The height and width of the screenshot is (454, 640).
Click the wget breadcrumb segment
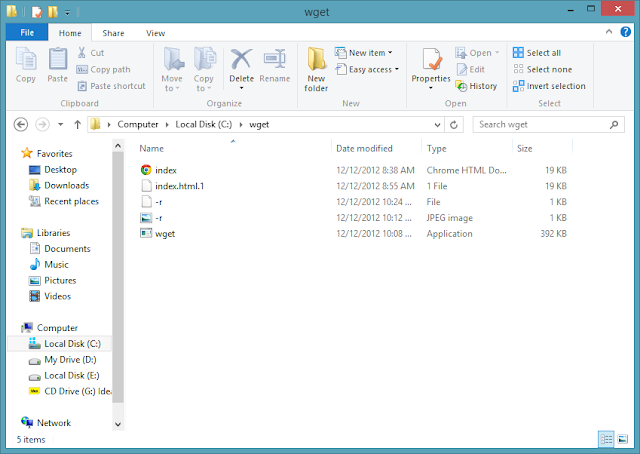point(259,125)
